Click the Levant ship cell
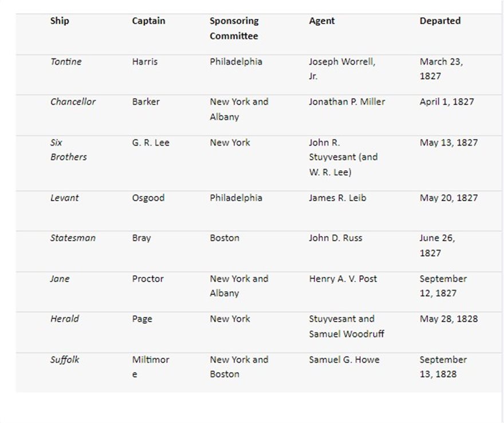 64,198
